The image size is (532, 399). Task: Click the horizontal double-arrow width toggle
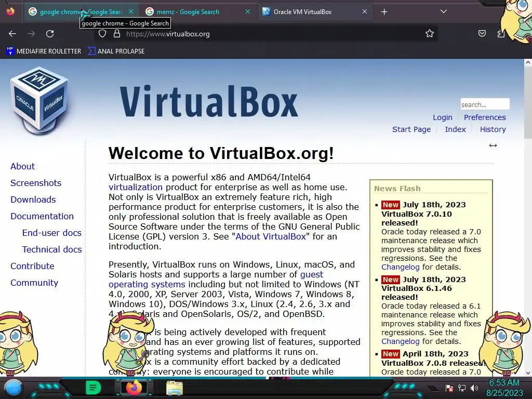[493, 145]
